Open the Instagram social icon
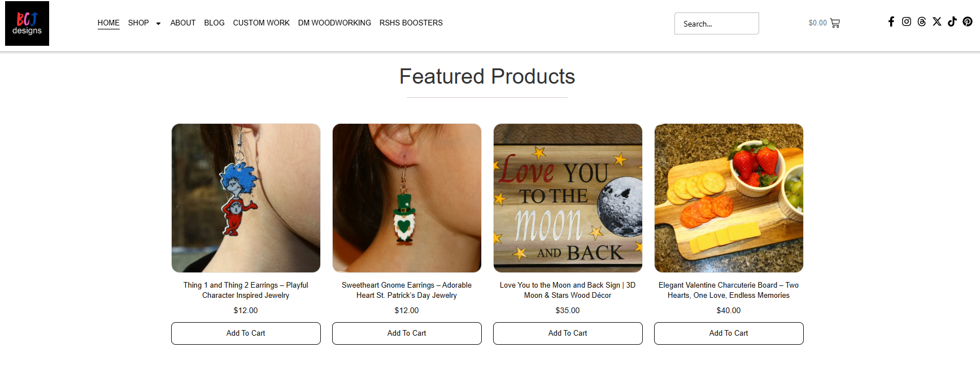Image resolution: width=980 pixels, height=386 pixels. point(907,21)
